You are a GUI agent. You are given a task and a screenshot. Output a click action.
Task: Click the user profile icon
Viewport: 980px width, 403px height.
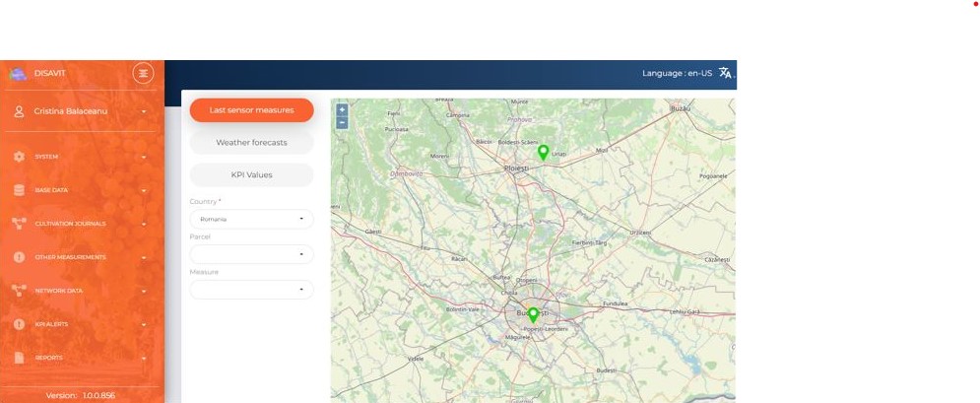tap(20, 111)
